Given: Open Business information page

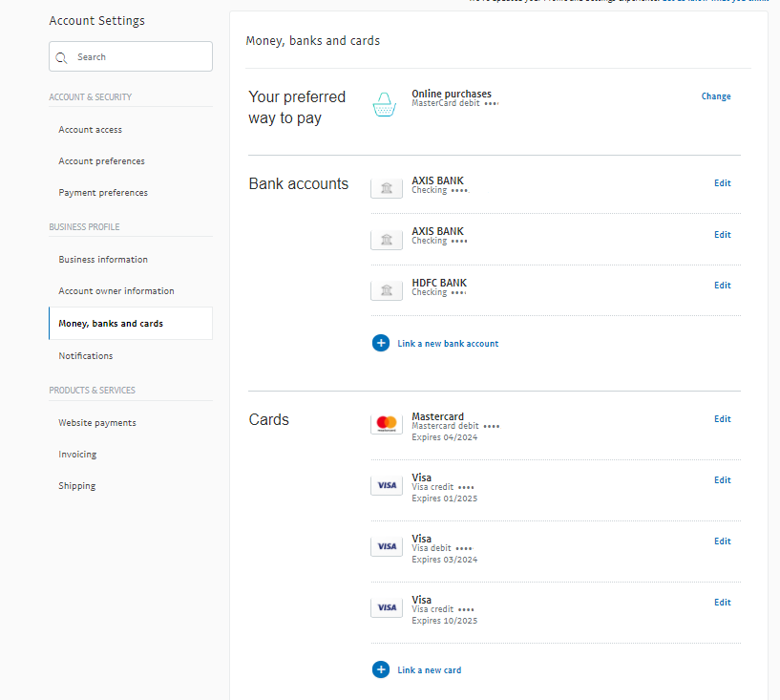Looking at the screenshot, I should point(103,259).
